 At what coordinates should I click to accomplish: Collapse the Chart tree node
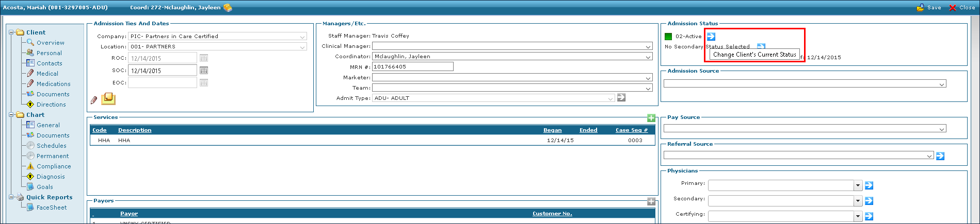11,115
